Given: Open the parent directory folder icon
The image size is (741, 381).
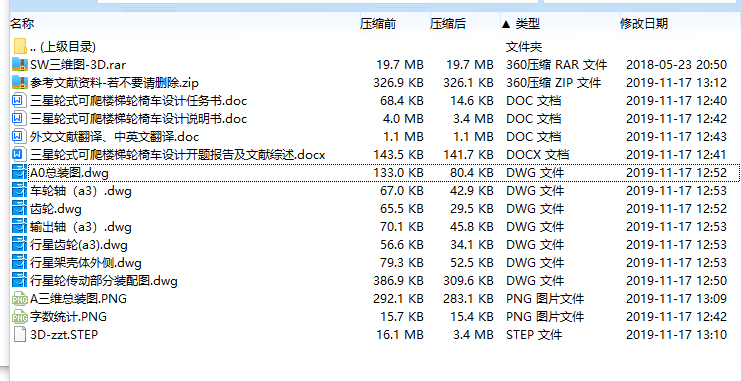Looking at the screenshot, I should click(20, 46).
